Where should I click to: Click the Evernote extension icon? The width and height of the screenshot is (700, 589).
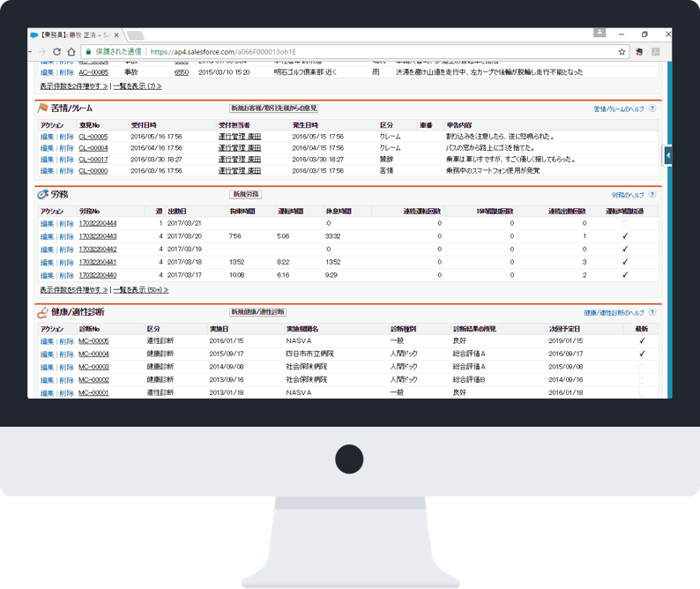[x=639, y=52]
